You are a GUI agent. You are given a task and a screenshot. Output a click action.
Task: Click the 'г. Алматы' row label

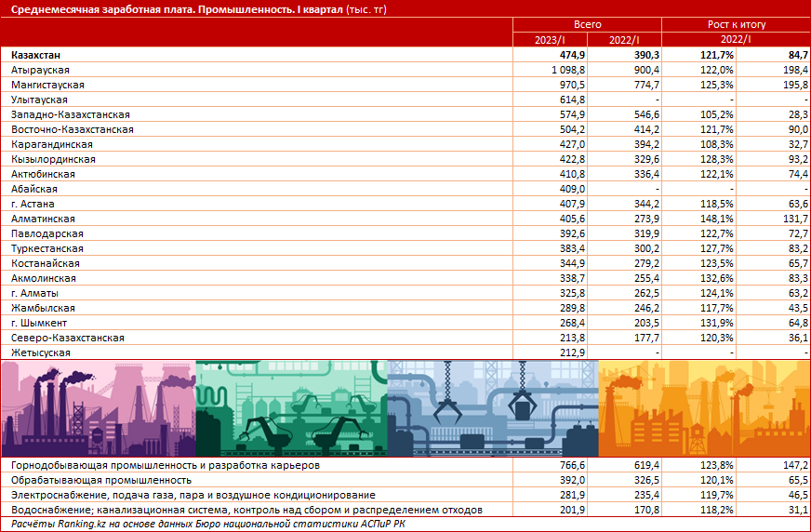click(x=34, y=293)
